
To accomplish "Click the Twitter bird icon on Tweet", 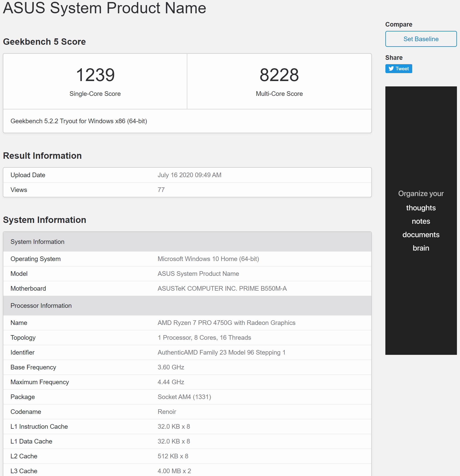I will [391, 69].
